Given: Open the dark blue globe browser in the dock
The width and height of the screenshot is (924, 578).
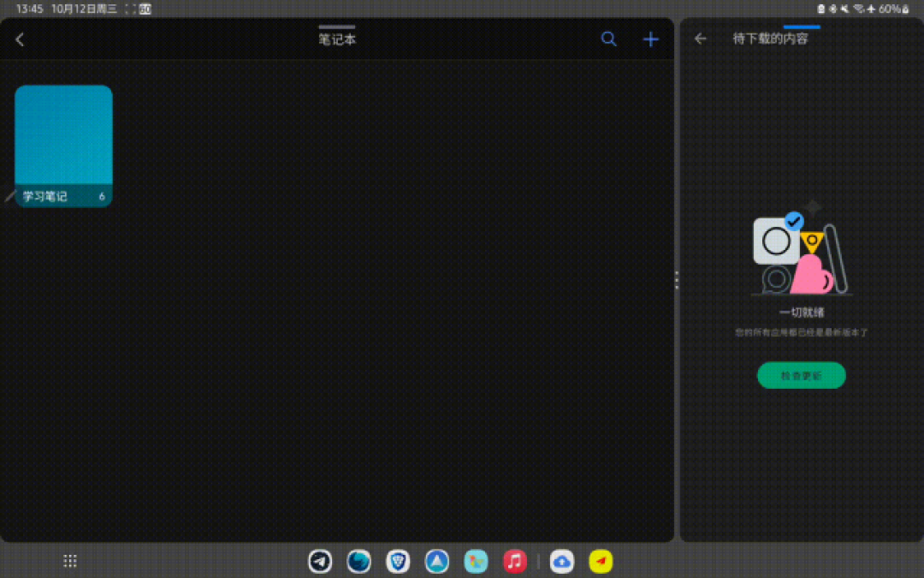Looking at the screenshot, I should pos(358,562).
